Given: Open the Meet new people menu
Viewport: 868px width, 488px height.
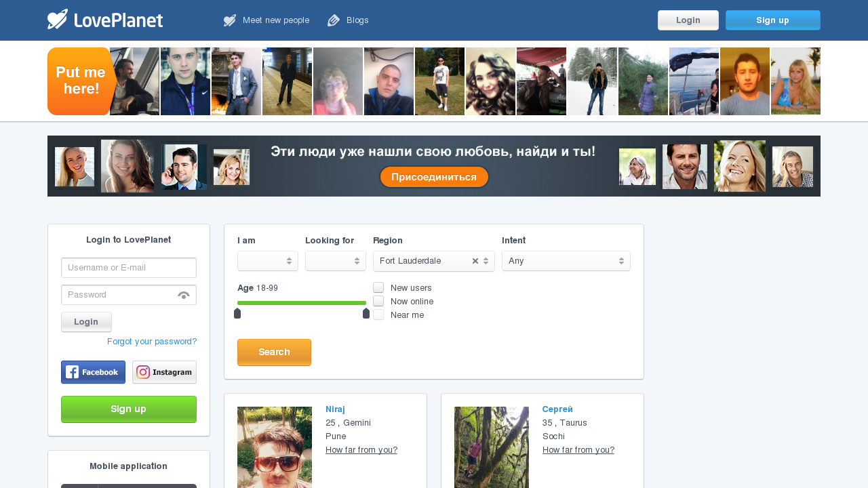Looking at the screenshot, I should pos(267,20).
